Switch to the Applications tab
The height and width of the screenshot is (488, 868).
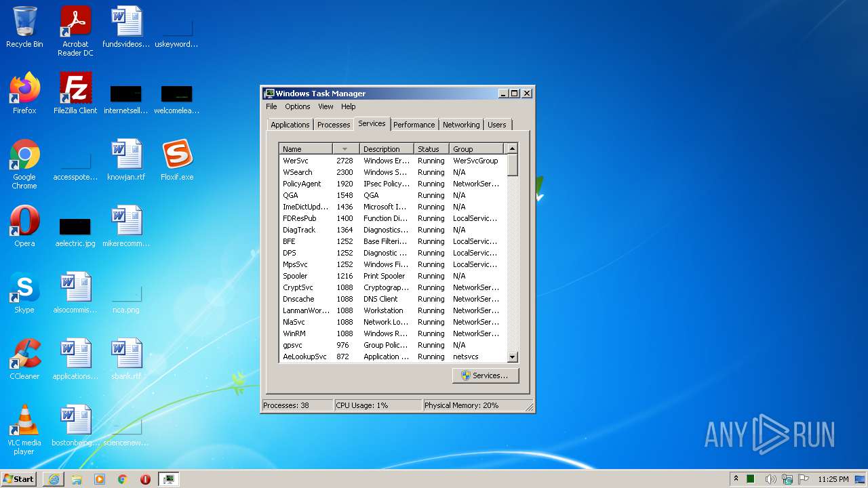(290, 125)
